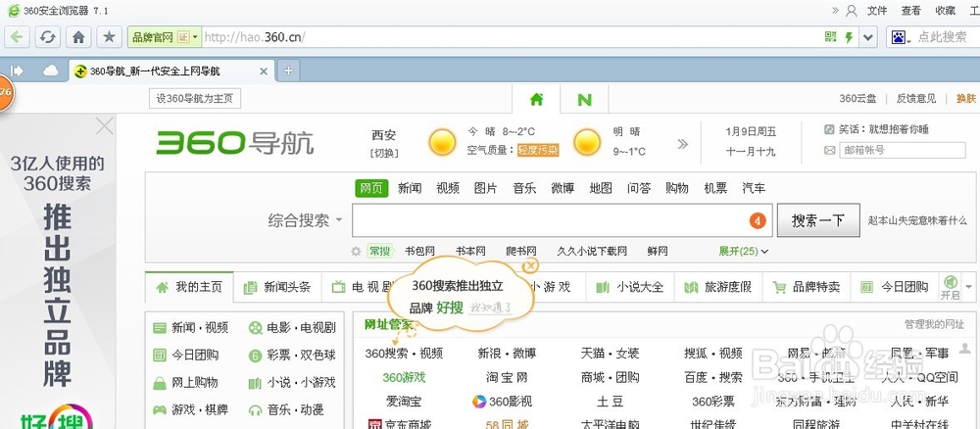Click the 360导航 logo
980x429 pixels.
(x=234, y=143)
